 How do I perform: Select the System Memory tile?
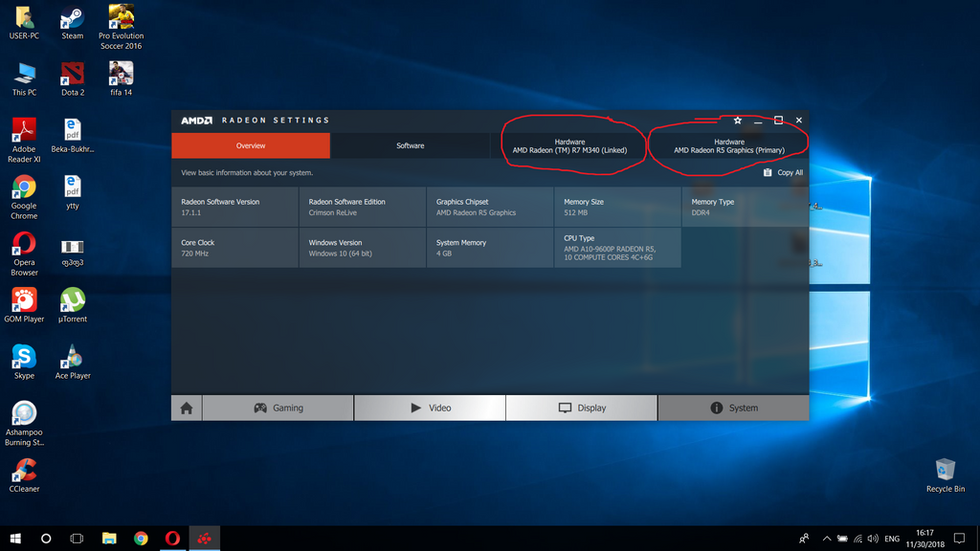point(490,248)
